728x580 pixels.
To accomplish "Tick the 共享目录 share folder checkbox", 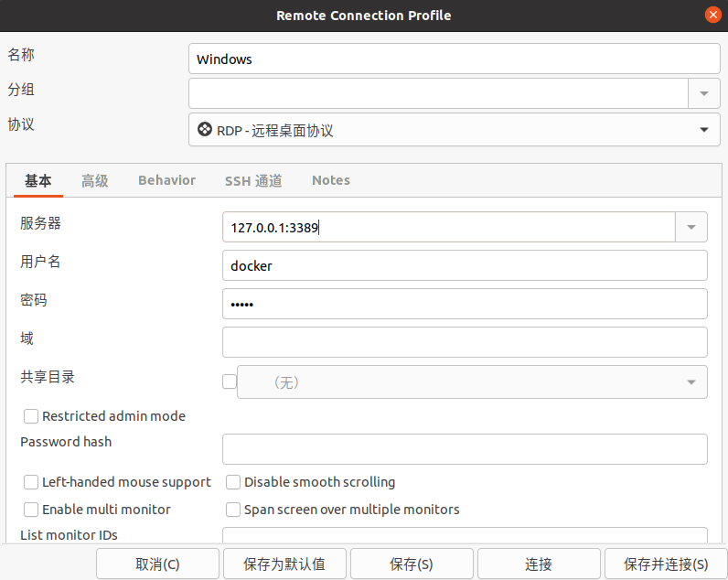I will coord(230,381).
